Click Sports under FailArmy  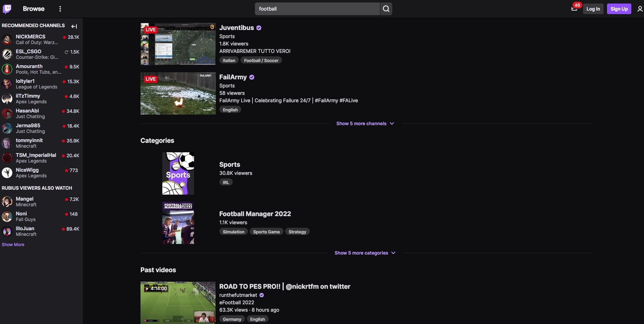point(227,86)
